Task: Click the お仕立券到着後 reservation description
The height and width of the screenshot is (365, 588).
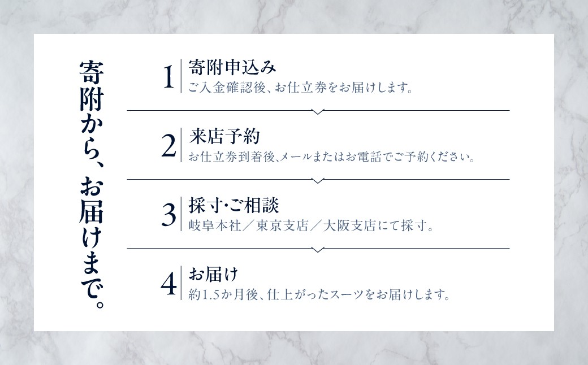Action: [x=331, y=157]
